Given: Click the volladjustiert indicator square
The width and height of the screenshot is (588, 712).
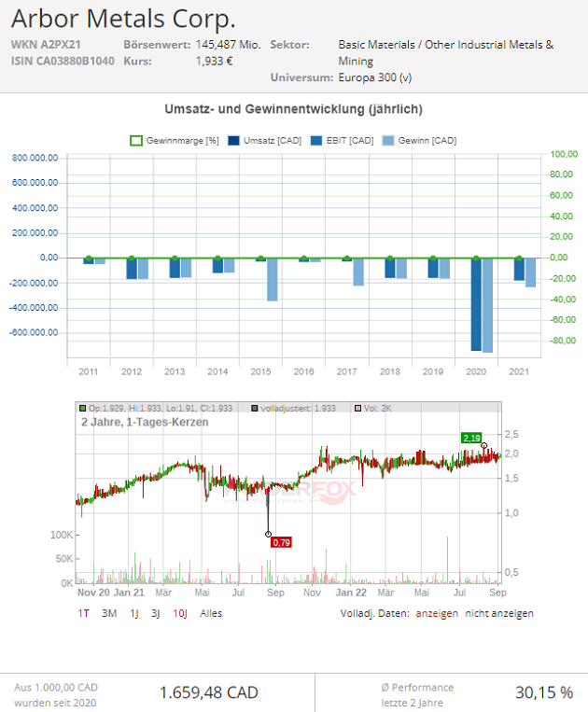Looking at the screenshot, I should (255, 408).
